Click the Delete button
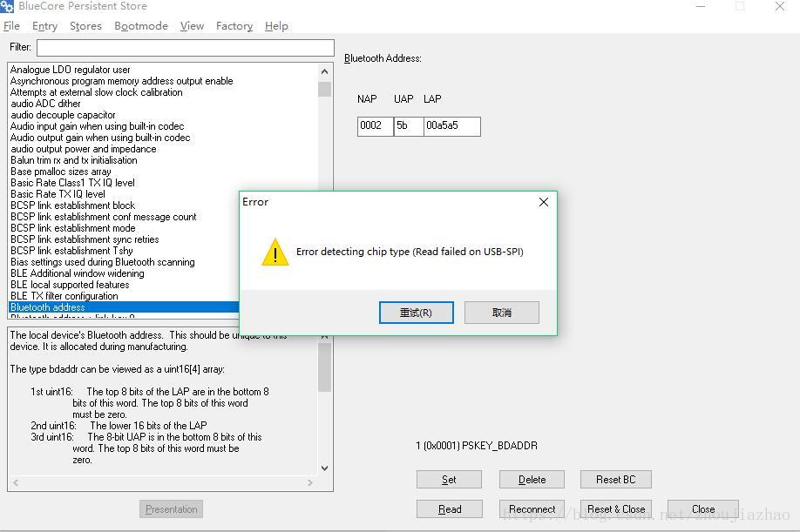This screenshot has height=532, width=800. point(532,480)
